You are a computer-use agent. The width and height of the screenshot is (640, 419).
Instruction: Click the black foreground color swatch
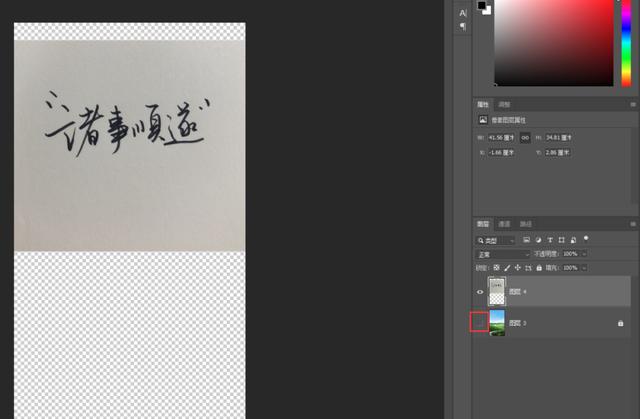click(482, 5)
